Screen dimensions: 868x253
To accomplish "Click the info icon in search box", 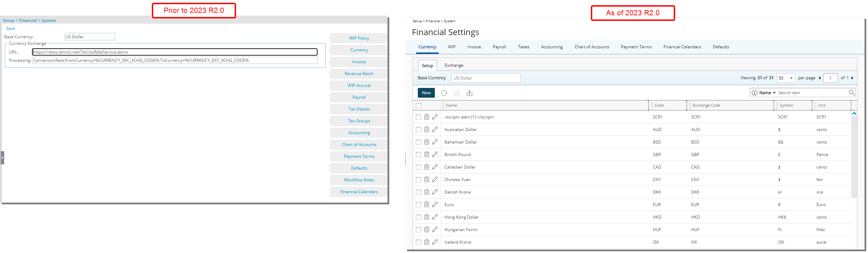I will (754, 93).
